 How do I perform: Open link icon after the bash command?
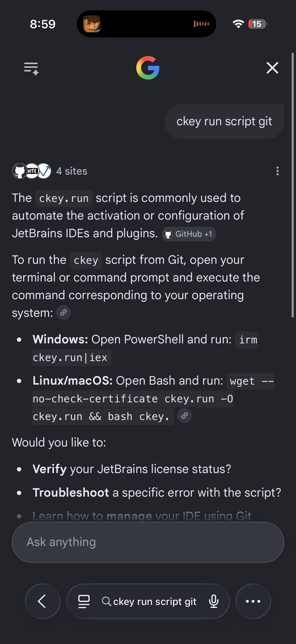tap(184, 416)
